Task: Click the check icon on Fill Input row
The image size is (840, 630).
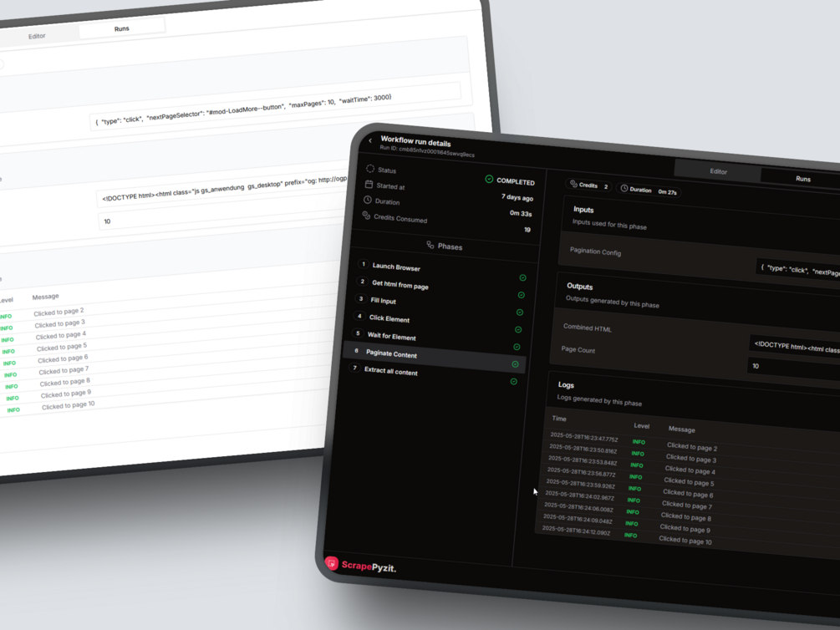Action: coord(520,312)
